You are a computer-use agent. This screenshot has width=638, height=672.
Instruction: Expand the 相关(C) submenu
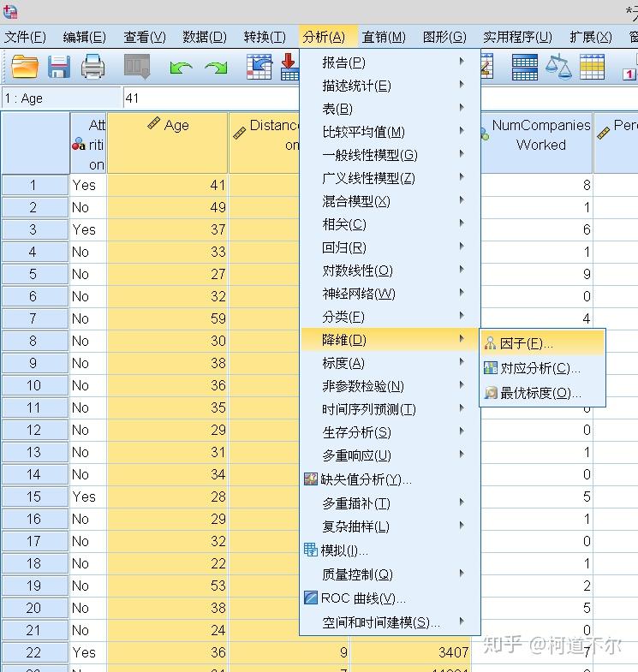(x=390, y=224)
